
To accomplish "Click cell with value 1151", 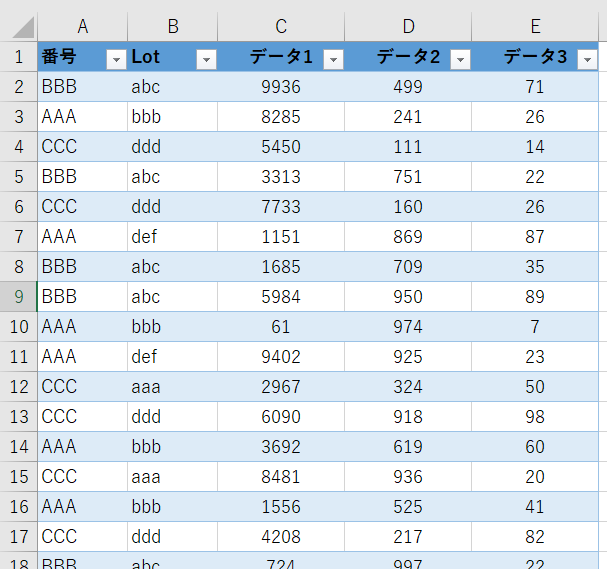I will pyautogui.click(x=281, y=237).
